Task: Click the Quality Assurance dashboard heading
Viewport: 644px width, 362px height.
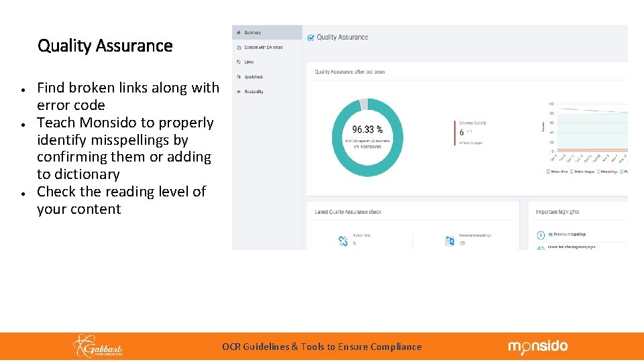Action: [x=343, y=37]
